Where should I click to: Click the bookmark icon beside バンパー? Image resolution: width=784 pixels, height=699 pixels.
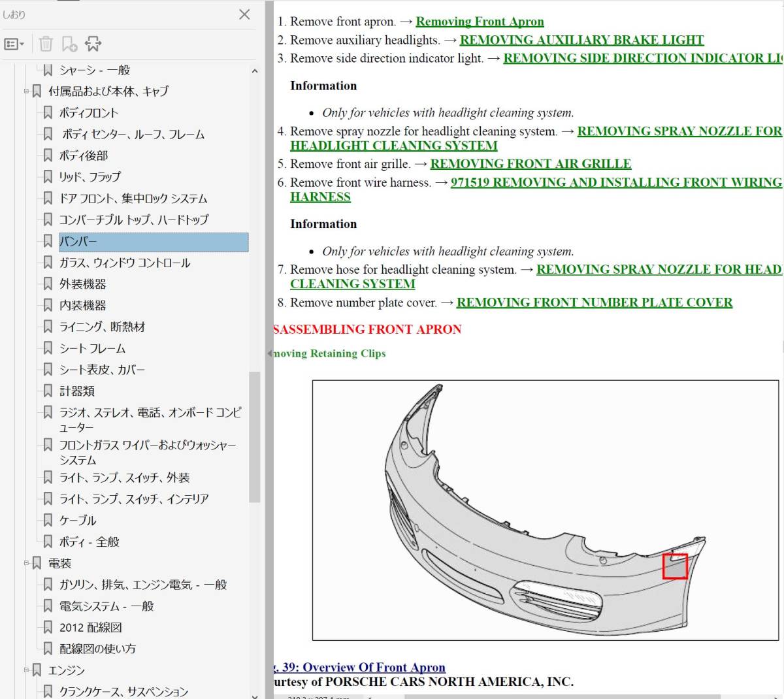[48, 241]
